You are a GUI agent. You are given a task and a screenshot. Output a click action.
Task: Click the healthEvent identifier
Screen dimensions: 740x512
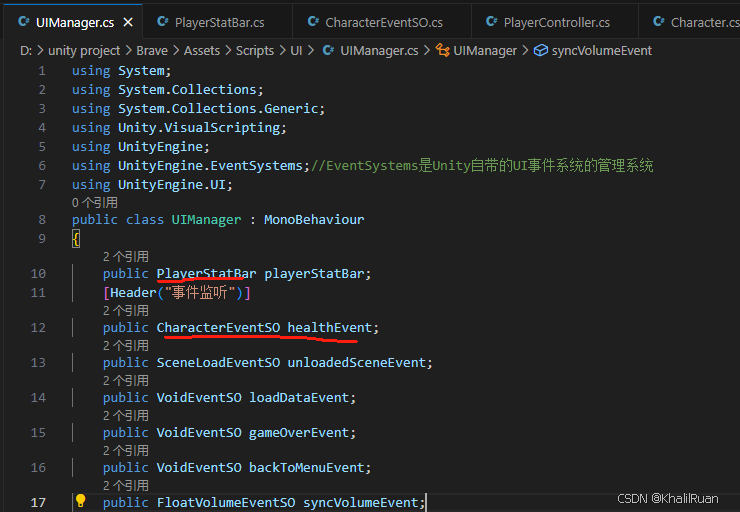tap(330, 327)
